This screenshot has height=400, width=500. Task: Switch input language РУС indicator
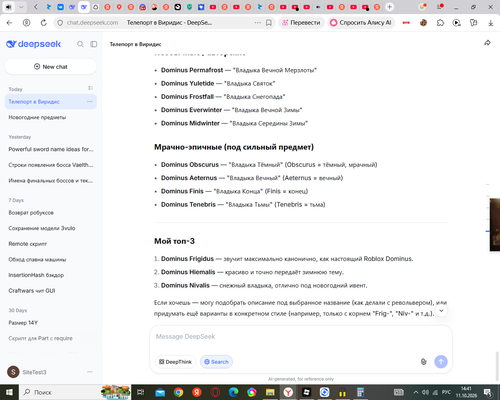click(x=446, y=392)
